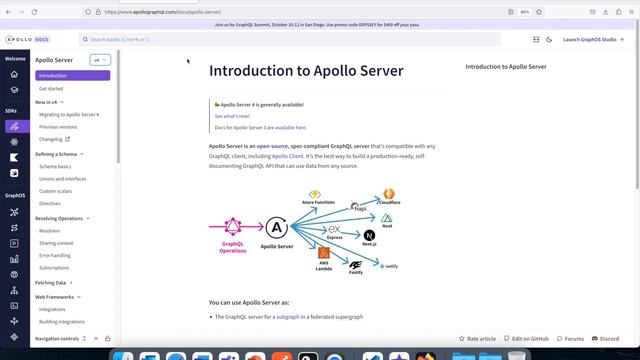Open Directives page in sidebar
640x360 pixels.
(x=50, y=203)
